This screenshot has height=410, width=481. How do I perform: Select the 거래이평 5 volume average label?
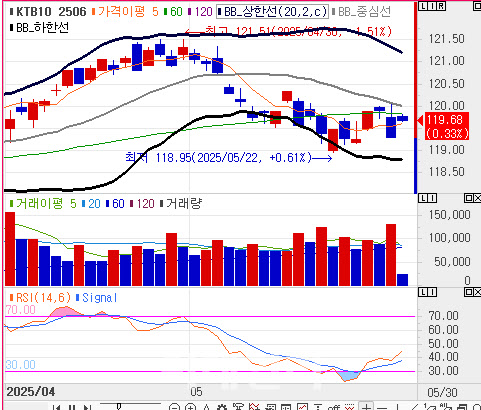43,203
